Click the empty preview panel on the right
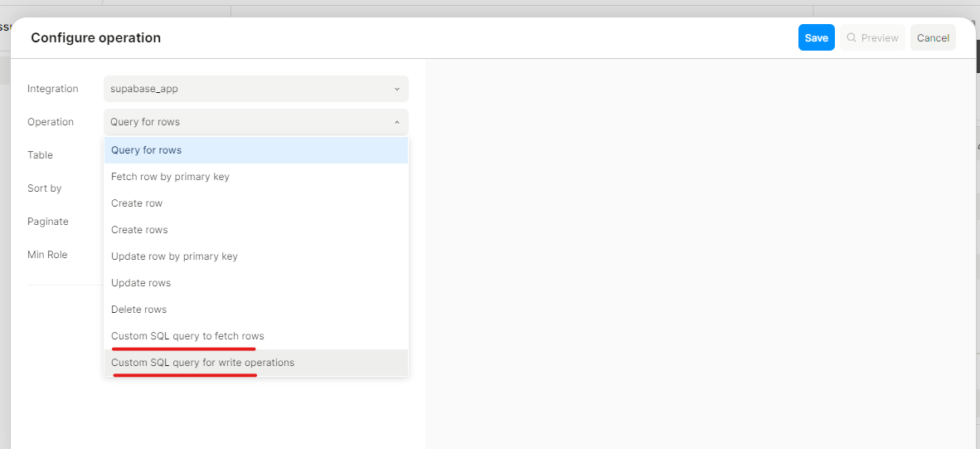Image resolution: width=980 pixels, height=449 pixels. [x=696, y=249]
